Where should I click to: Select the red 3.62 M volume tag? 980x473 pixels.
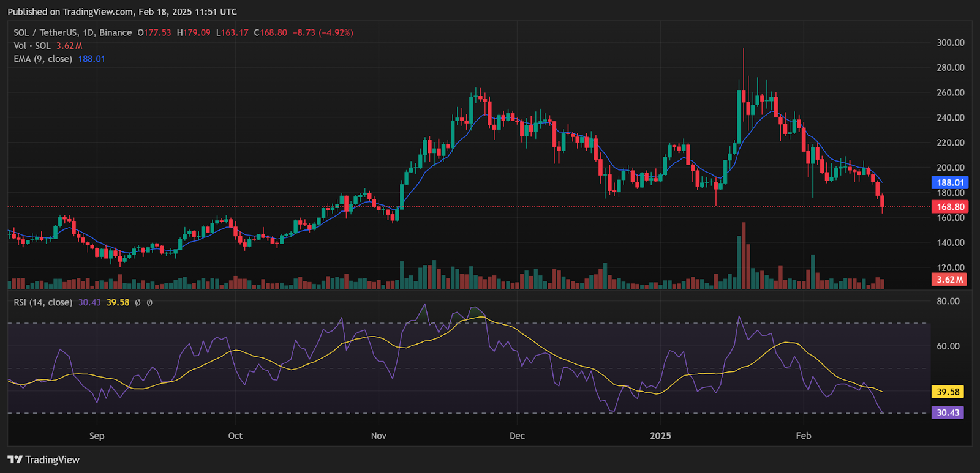coord(950,280)
